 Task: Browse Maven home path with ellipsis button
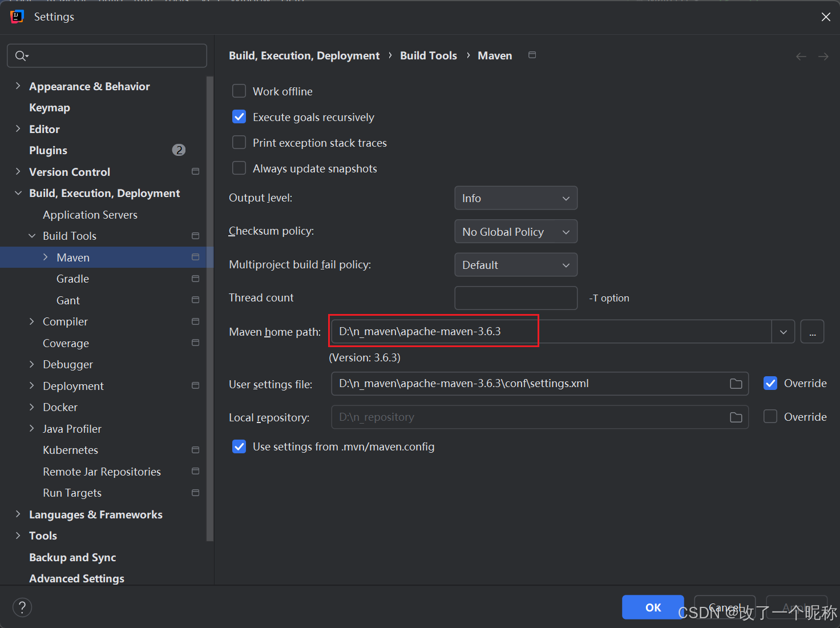click(x=812, y=332)
